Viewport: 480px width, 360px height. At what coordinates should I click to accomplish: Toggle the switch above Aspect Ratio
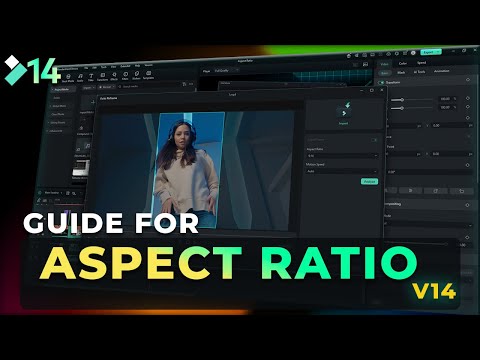click(374, 140)
